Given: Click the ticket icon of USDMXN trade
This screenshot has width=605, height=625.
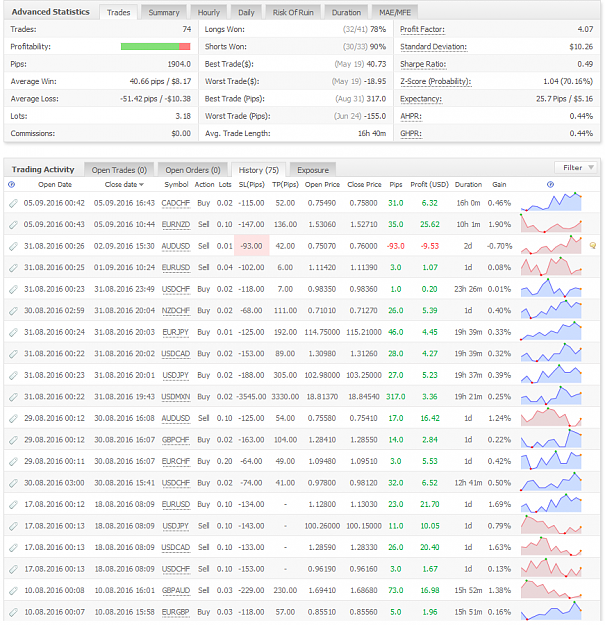Looking at the screenshot, I should [13, 397].
